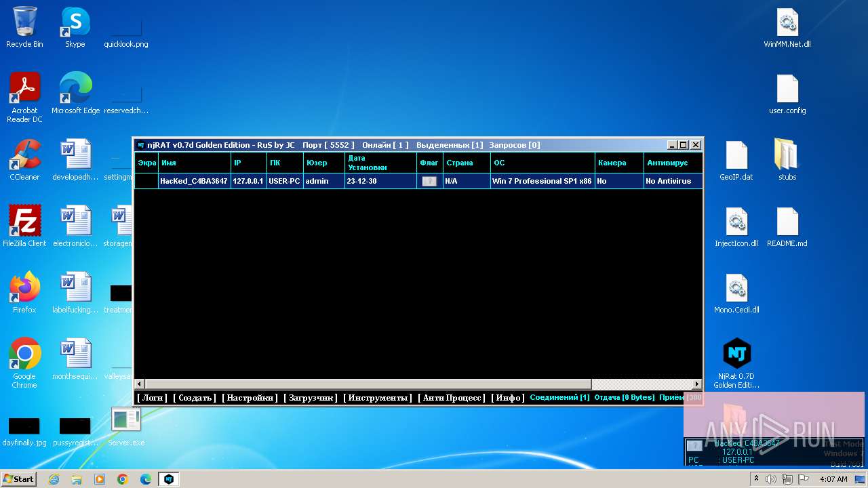Sort by the Имя column header

(x=195, y=163)
